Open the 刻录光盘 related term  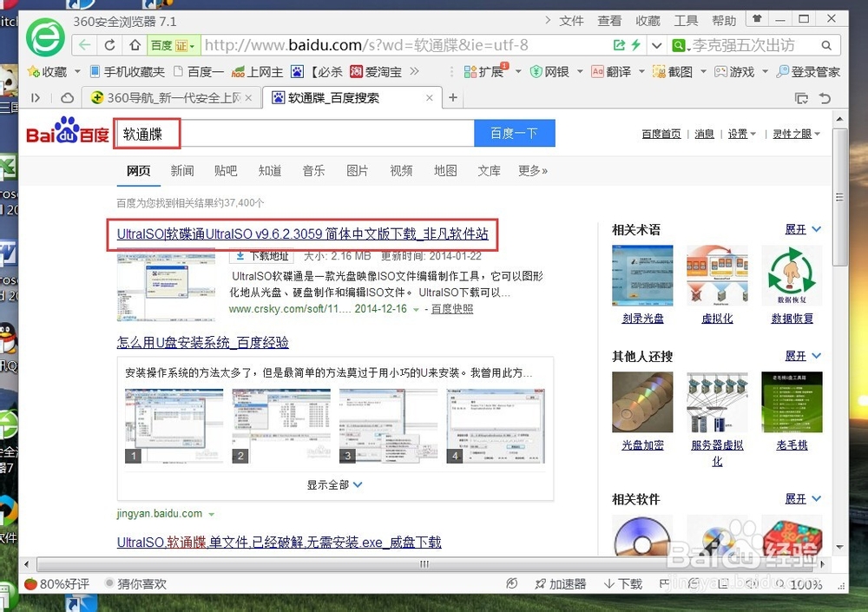pyautogui.click(x=642, y=319)
